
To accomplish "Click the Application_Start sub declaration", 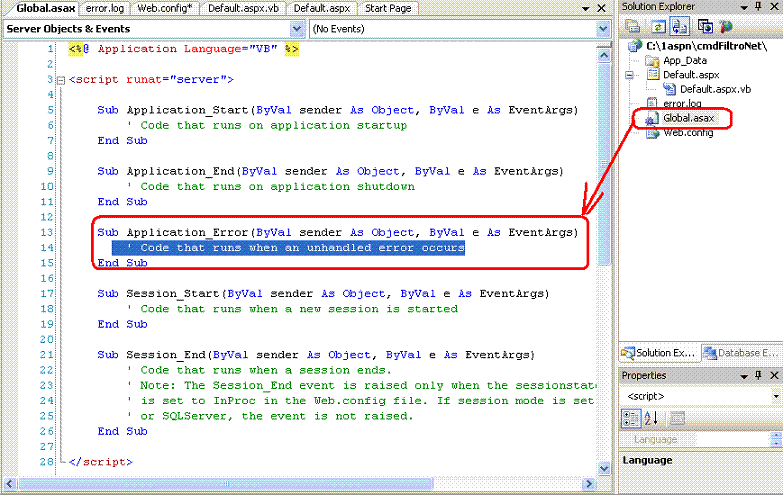I will [x=338, y=110].
